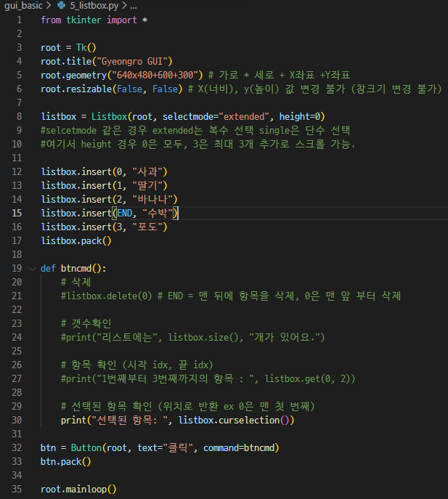Click the Python file icon in breadcrumb
Viewport: 448px width, 499px height.
61,5
